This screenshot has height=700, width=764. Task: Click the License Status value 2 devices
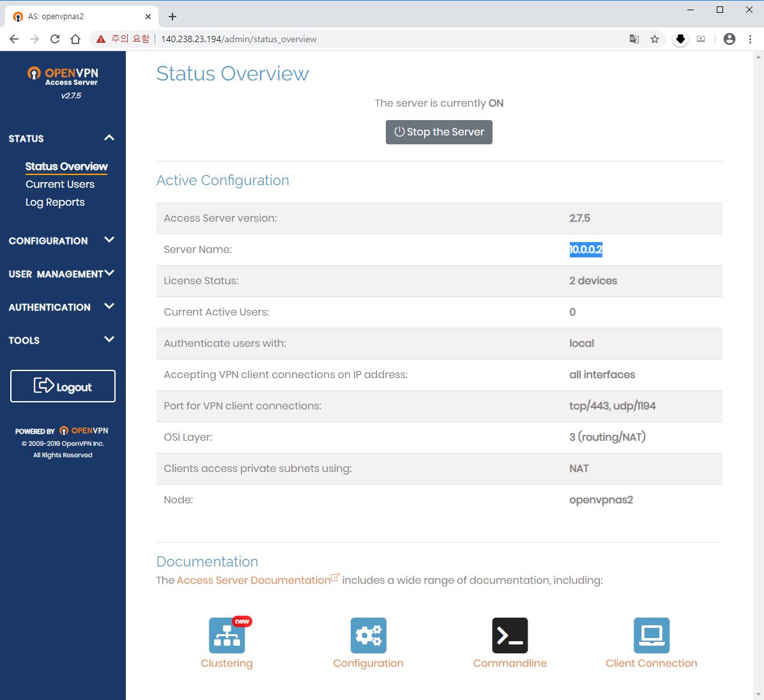(593, 280)
